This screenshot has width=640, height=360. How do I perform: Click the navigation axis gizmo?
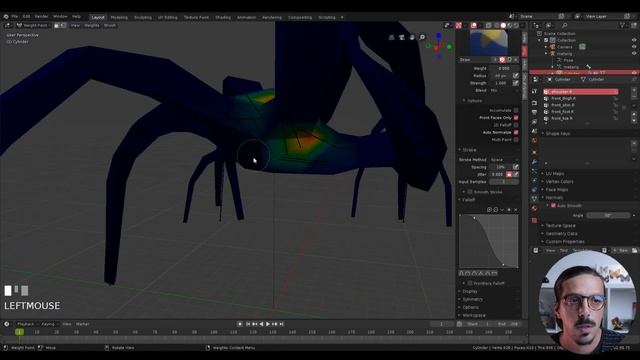click(x=438, y=46)
